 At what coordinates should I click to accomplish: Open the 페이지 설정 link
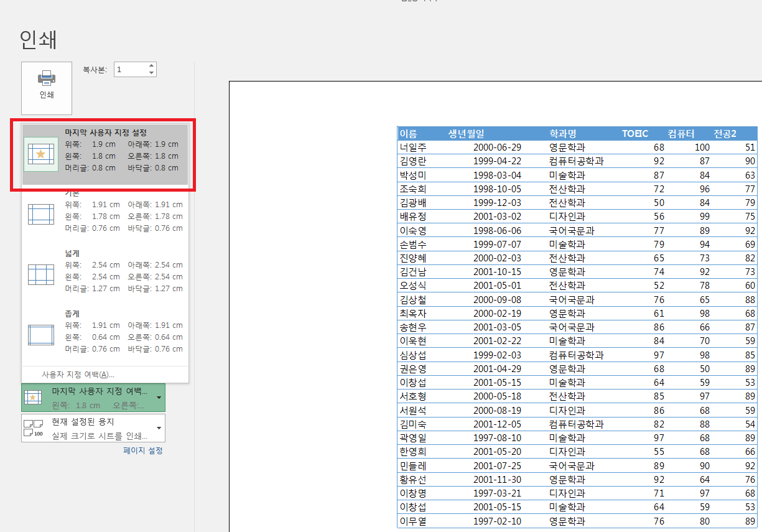(143, 450)
